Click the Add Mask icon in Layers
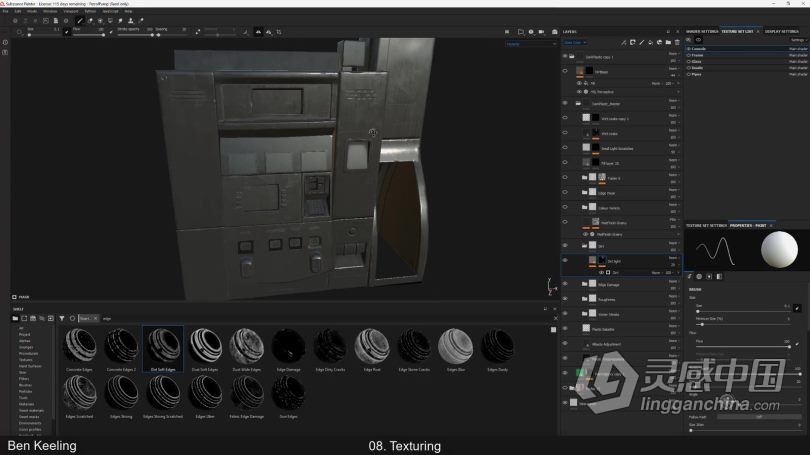This screenshot has height=455, width=810. (x=633, y=42)
